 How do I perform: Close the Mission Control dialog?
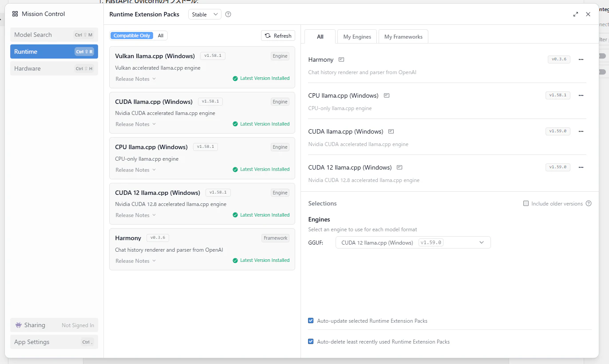coord(588,14)
